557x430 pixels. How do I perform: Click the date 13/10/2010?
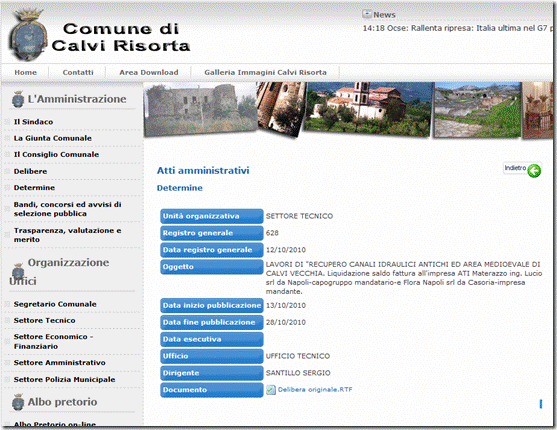(286, 305)
